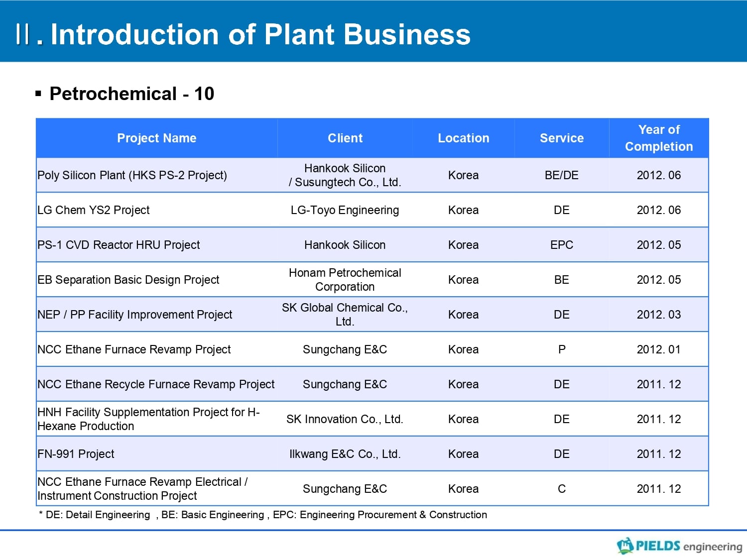This screenshot has height=560, width=747.
Task: Select the abbreviations footnote starting '* DE: Detail Engineering'
Action: pyautogui.click(x=263, y=515)
